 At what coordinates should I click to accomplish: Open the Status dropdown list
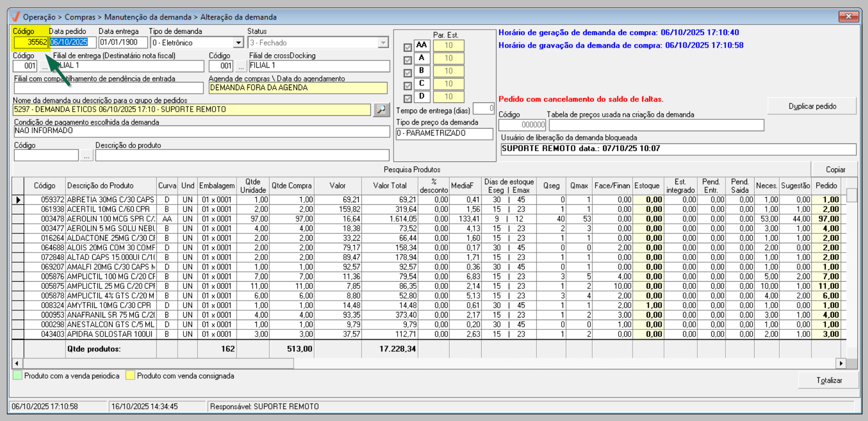pyautogui.click(x=383, y=43)
